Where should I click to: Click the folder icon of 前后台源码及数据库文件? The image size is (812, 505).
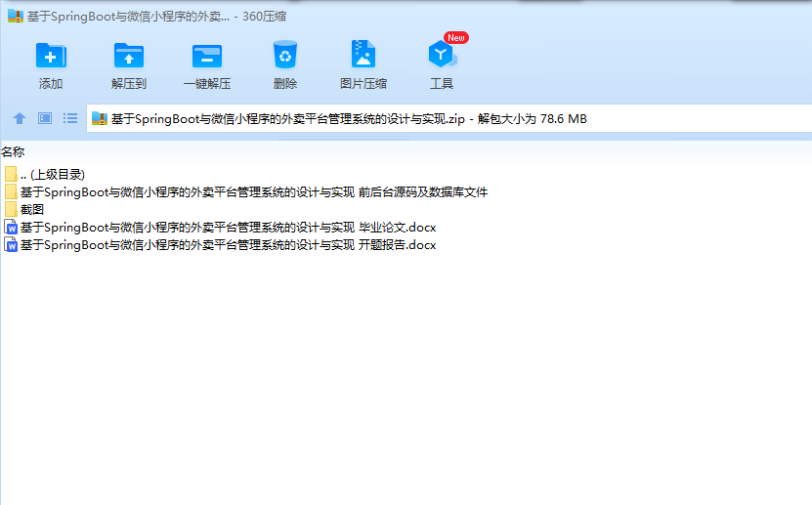[11, 192]
